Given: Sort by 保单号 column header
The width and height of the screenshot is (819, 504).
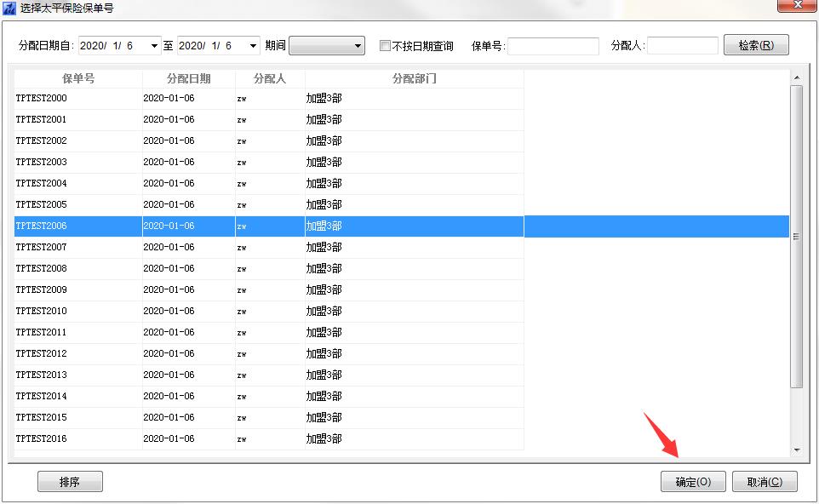Looking at the screenshot, I should click(x=78, y=78).
